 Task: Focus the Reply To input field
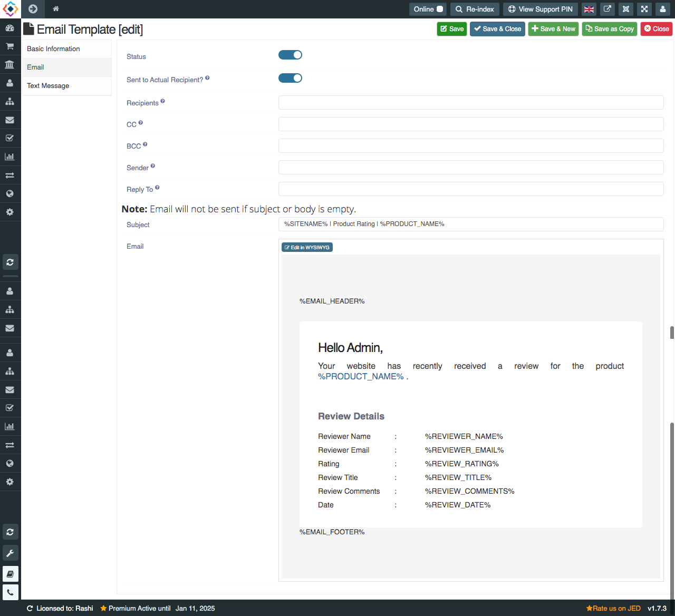coord(471,189)
